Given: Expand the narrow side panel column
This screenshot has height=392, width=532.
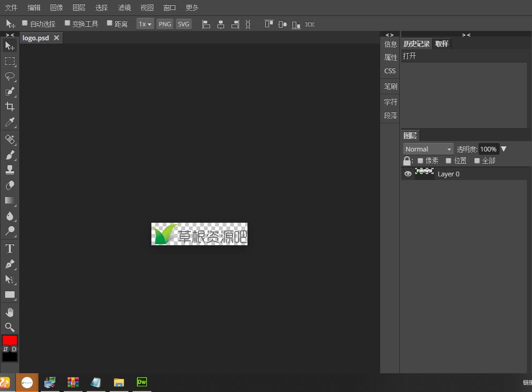Looking at the screenshot, I should tap(390, 35).
